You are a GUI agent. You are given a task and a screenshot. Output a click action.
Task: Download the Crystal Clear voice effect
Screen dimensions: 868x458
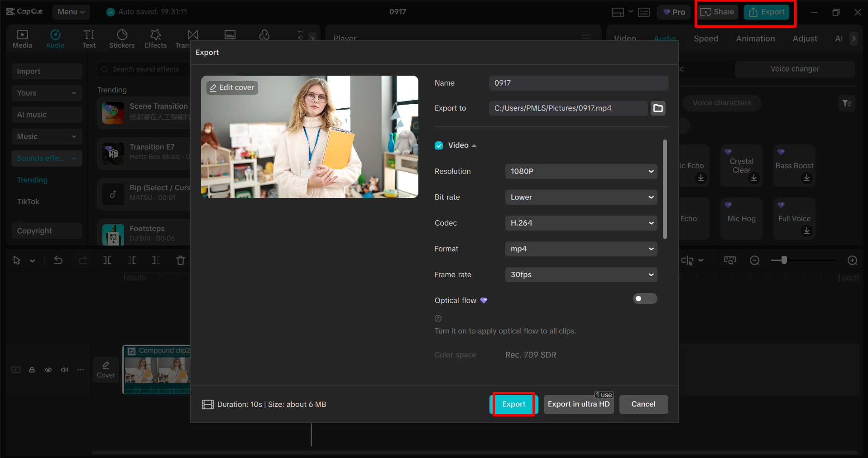pyautogui.click(x=754, y=178)
